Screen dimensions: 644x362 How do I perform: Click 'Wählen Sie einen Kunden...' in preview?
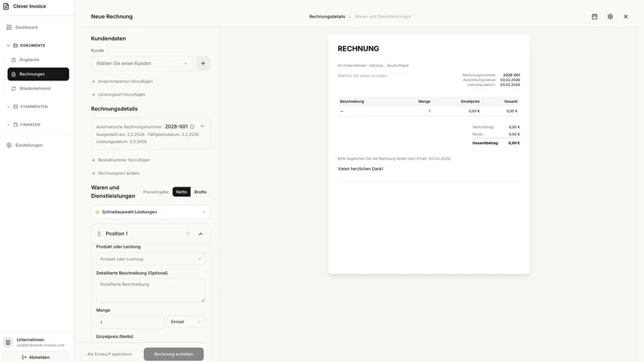[363, 76]
